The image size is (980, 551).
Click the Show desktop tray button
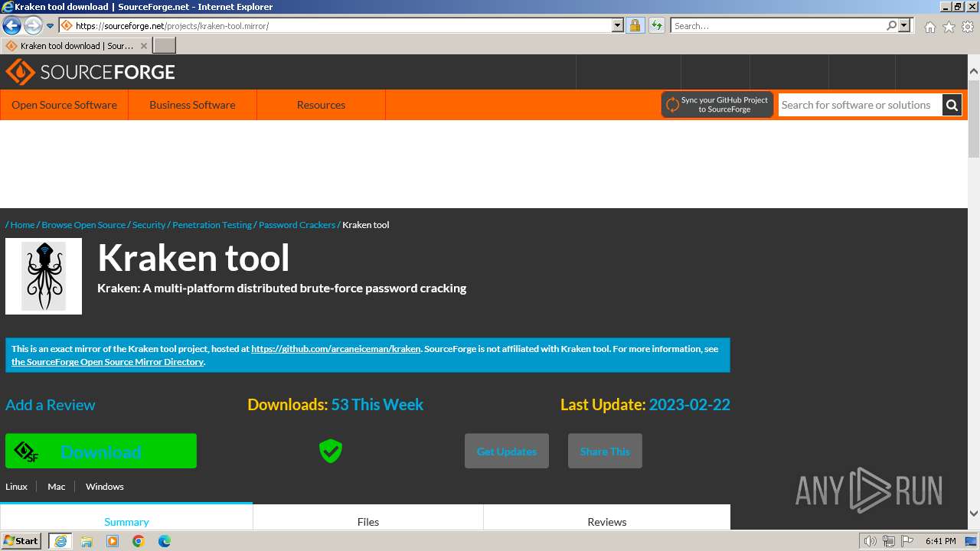(x=971, y=542)
